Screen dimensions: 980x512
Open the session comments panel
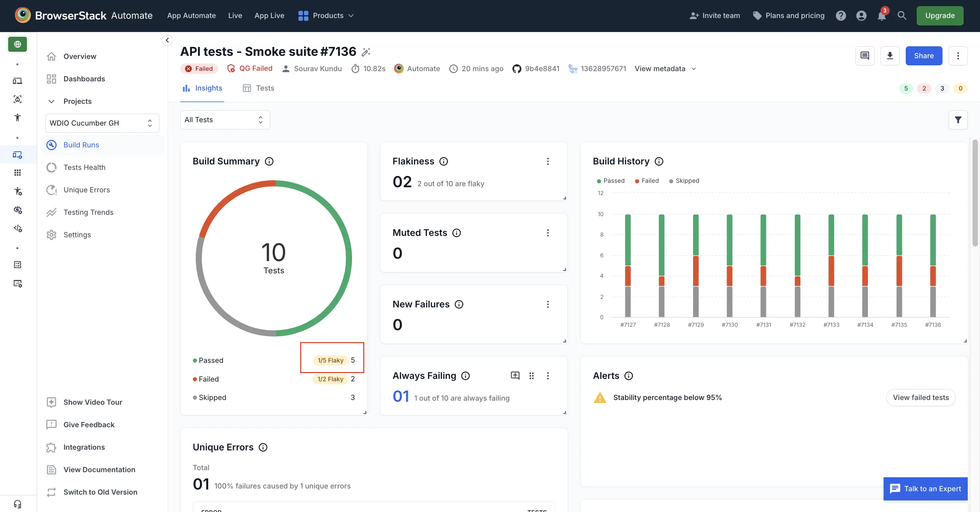tap(865, 56)
